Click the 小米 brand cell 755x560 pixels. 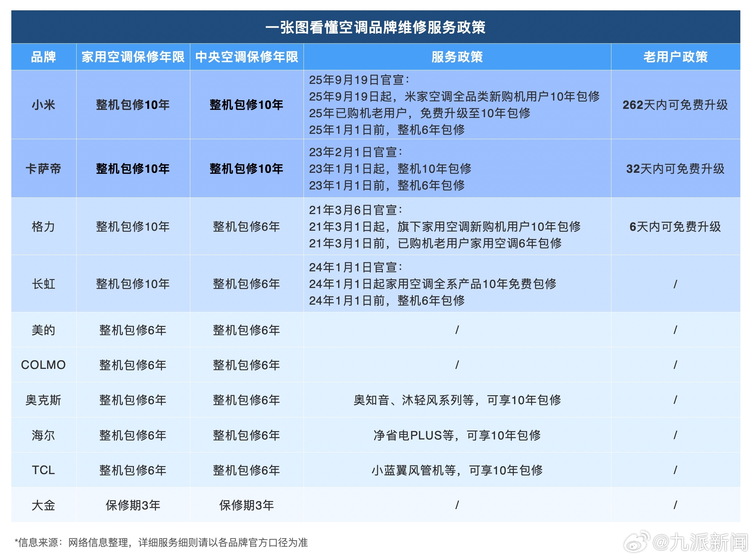(x=43, y=105)
